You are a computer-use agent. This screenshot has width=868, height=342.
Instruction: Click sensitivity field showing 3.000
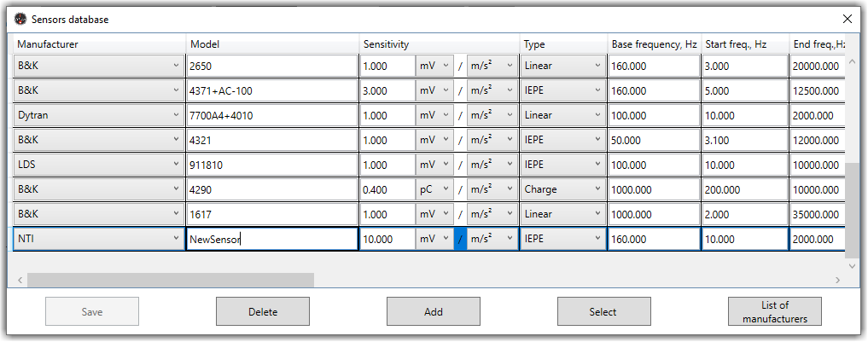(387, 90)
